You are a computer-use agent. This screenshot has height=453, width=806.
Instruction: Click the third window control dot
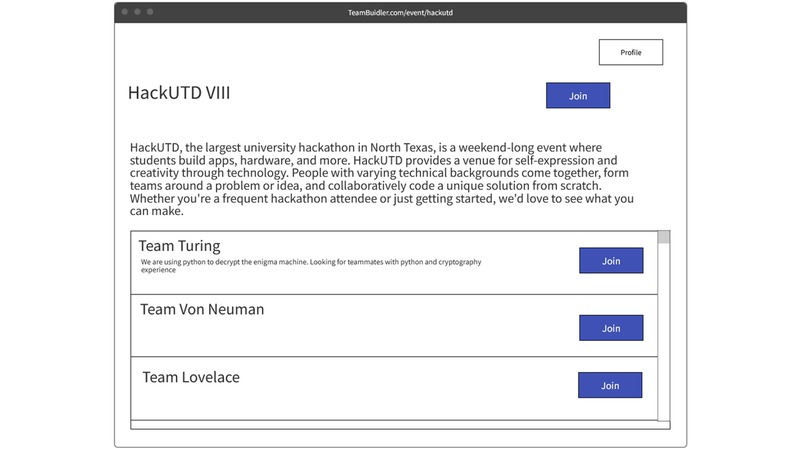coord(150,12)
